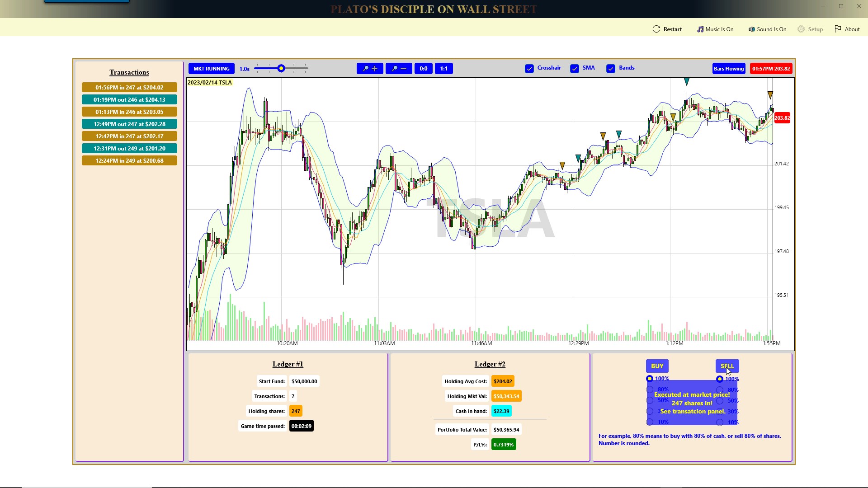The width and height of the screenshot is (868, 488).
Task: Toggle the Music Is On icon
Action: (x=700, y=29)
